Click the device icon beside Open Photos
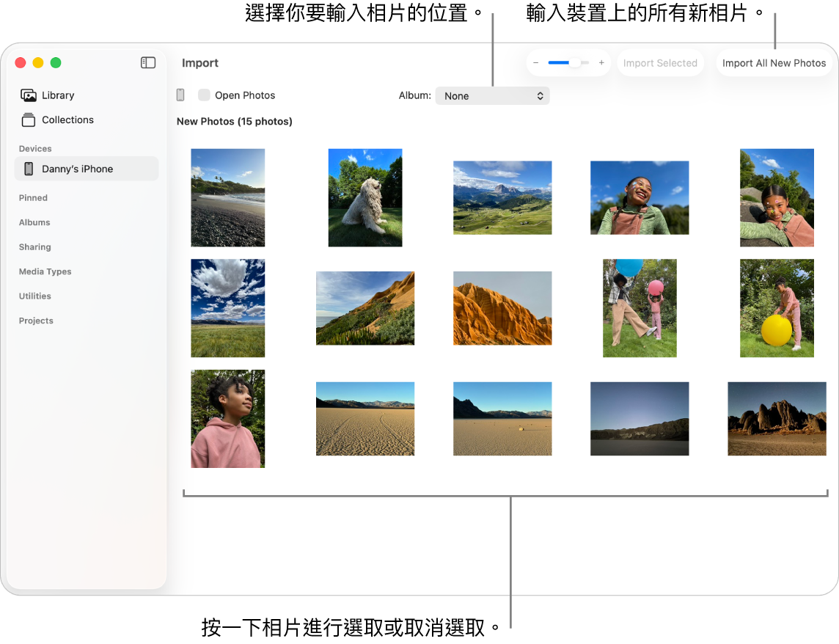839x644 pixels. 180,95
